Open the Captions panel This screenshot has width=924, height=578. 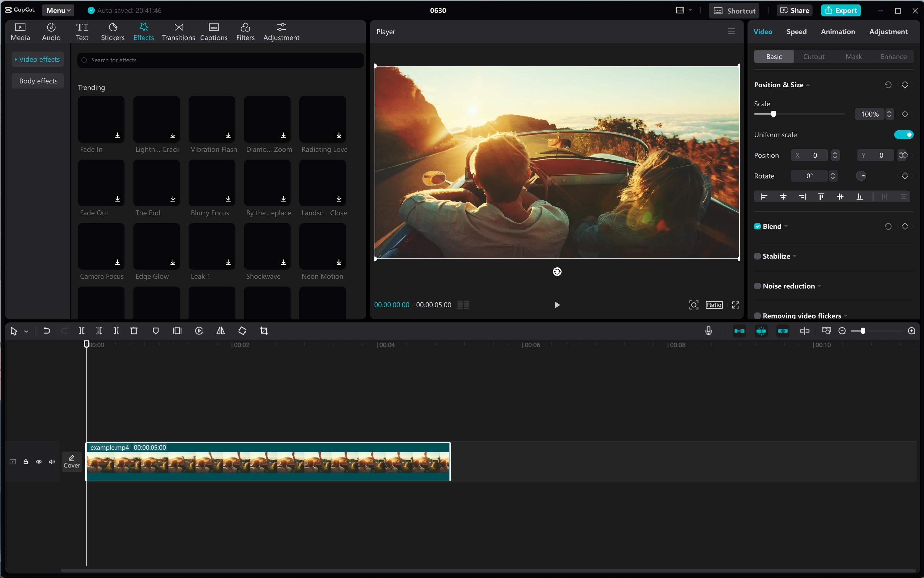click(x=214, y=32)
